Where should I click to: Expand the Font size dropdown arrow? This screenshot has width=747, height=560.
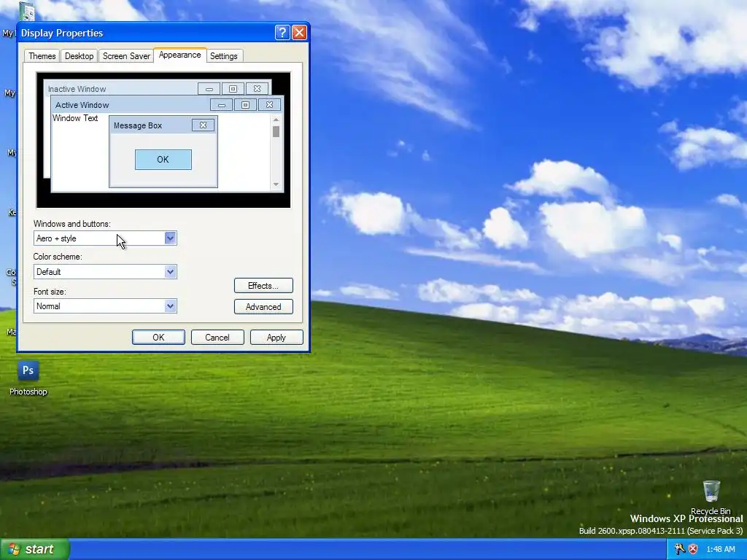coord(170,306)
